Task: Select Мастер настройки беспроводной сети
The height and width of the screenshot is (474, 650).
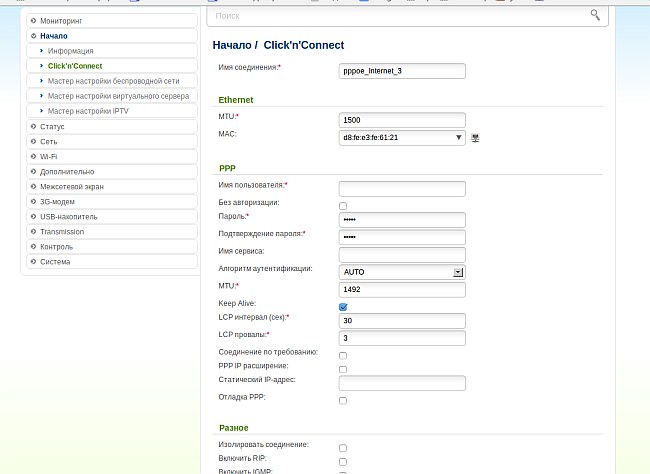Action: pyautogui.click(x=113, y=80)
